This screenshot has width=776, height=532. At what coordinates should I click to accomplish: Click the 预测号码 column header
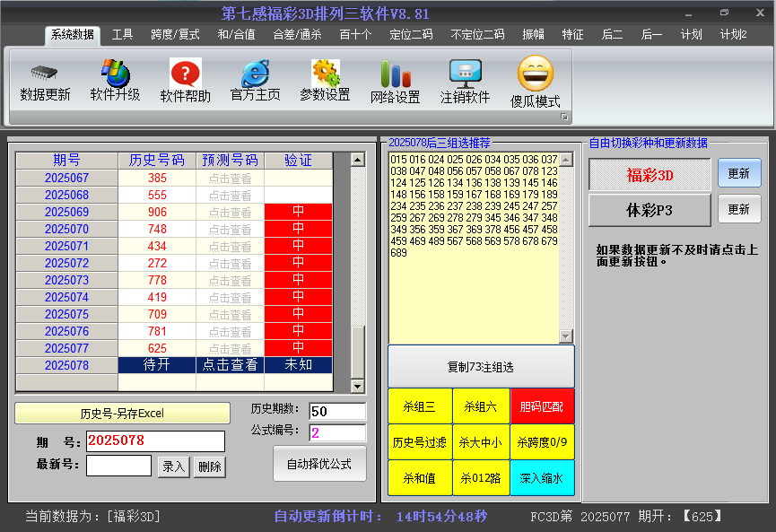(x=231, y=161)
